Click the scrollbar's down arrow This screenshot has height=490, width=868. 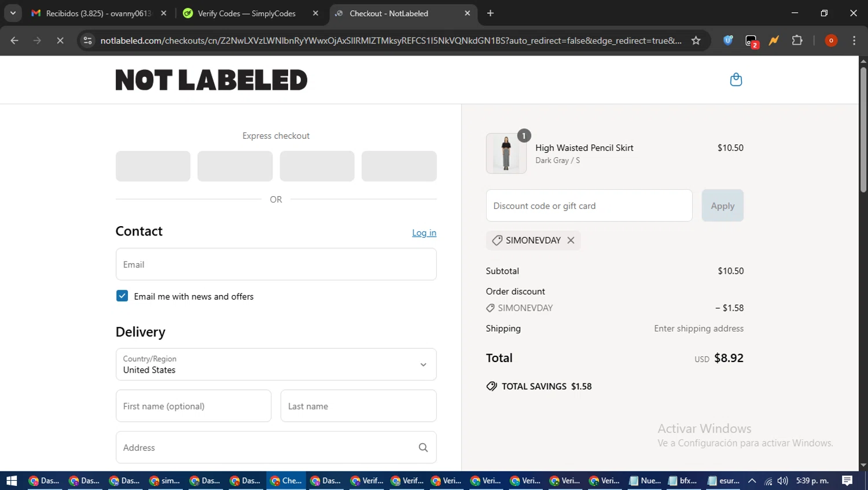[x=863, y=465]
